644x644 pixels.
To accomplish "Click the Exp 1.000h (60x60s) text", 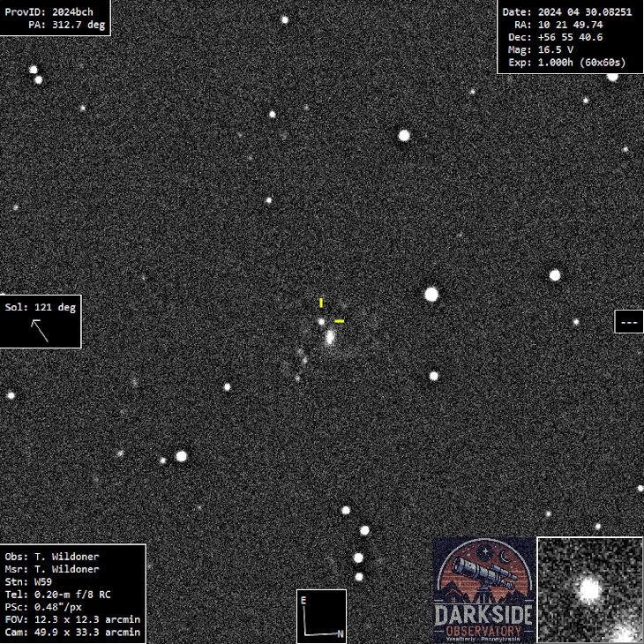I will tap(566, 63).
